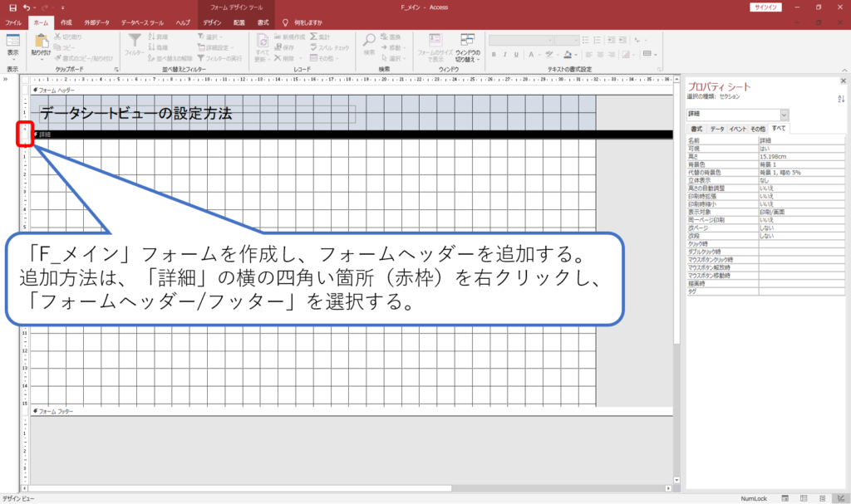Click the 高さ value 15.198cm
The image size is (851, 504).
pyautogui.click(x=802, y=156)
